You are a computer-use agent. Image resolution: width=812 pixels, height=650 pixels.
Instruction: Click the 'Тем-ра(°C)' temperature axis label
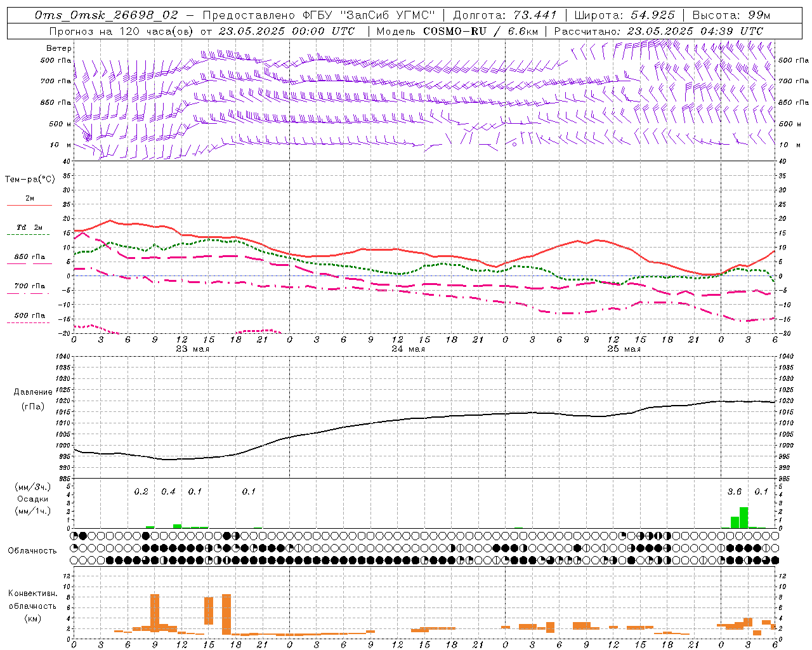coord(30,180)
